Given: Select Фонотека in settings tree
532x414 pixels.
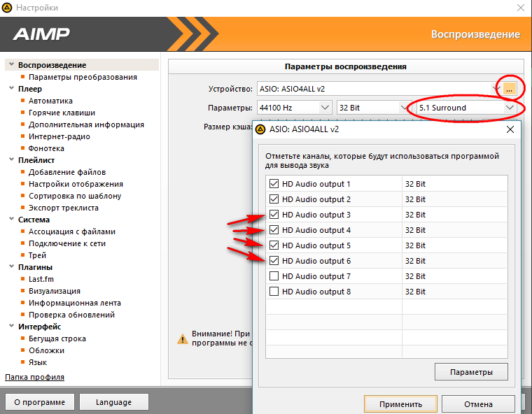Looking at the screenshot, I should (x=46, y=148).
